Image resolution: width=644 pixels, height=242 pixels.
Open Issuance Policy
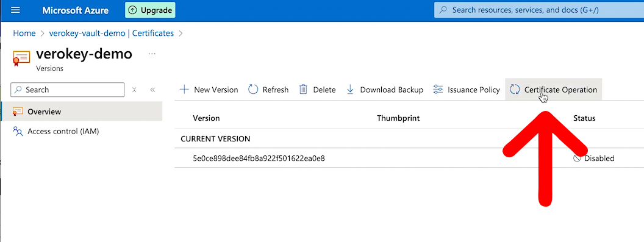coord(467,90)
